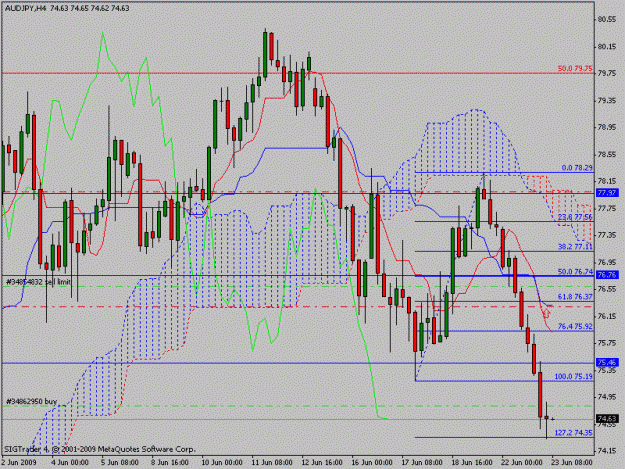Screen dimensions: 625x469
Task: Click the '16 Jun 00:00' time label
Action: pos(371,462)
